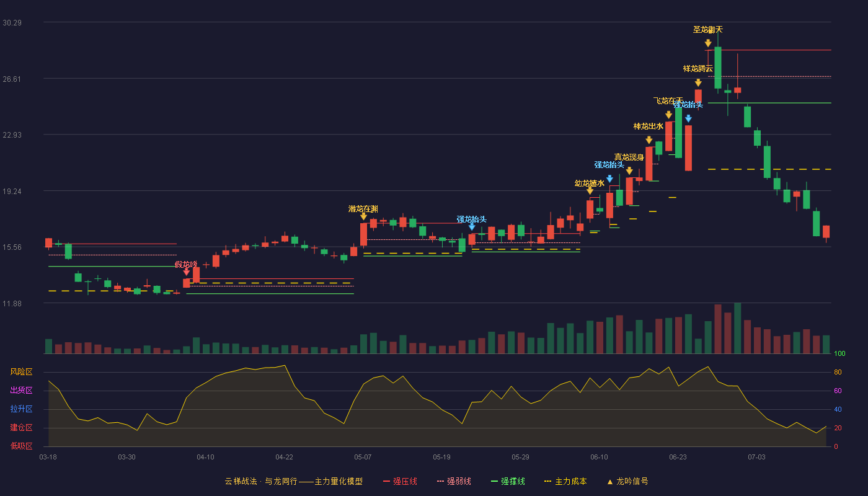Click the 22.93 price axis label
Viewport: 868px width, 496px height.
pos(12,135)
